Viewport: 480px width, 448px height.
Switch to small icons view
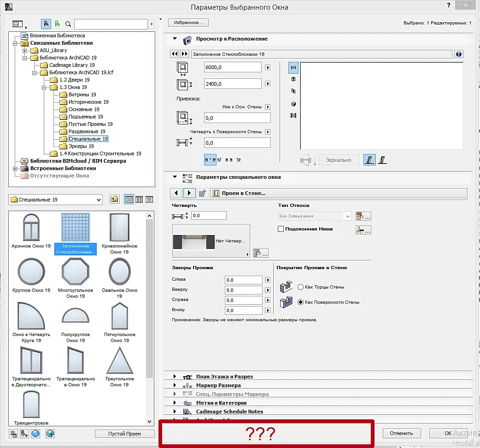click(139, 200)
